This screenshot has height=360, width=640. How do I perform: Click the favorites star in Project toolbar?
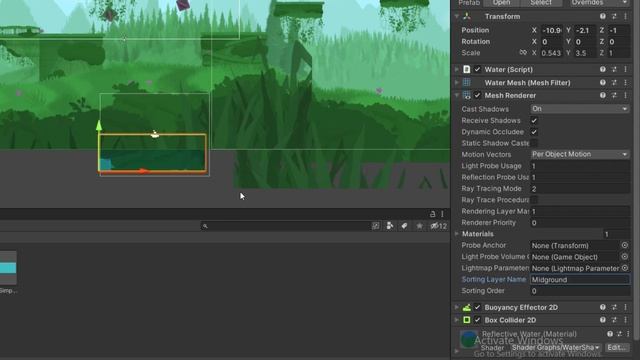click(x=419, y=226)
